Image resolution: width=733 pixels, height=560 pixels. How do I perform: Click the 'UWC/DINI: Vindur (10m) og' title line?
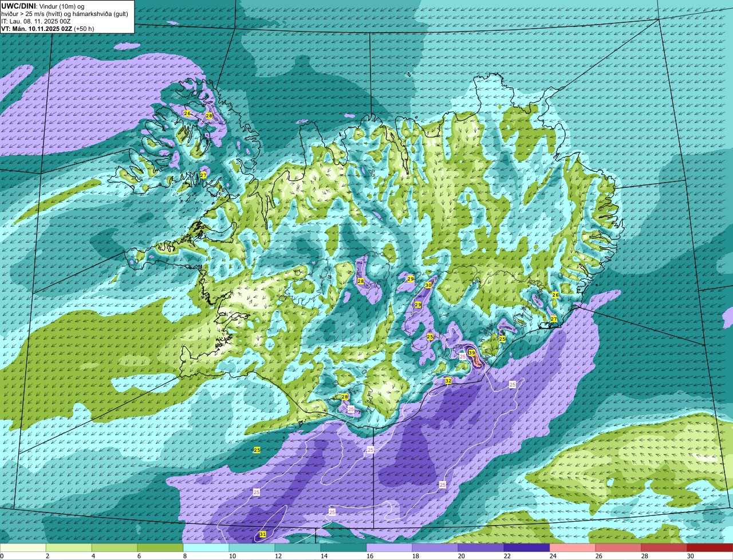(x=43, y=6)
